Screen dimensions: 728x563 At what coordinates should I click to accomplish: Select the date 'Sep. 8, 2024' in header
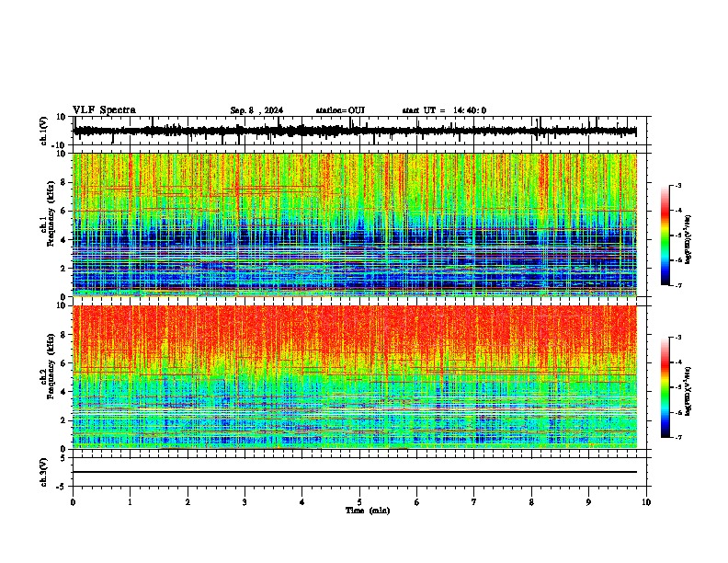point(256,110)
